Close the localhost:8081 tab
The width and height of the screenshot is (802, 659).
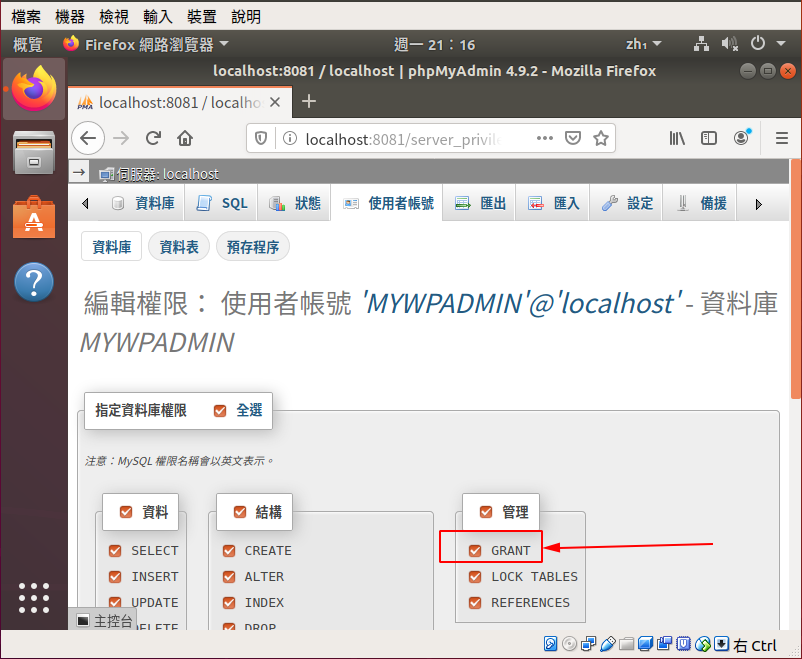click(x=275, y=102)
